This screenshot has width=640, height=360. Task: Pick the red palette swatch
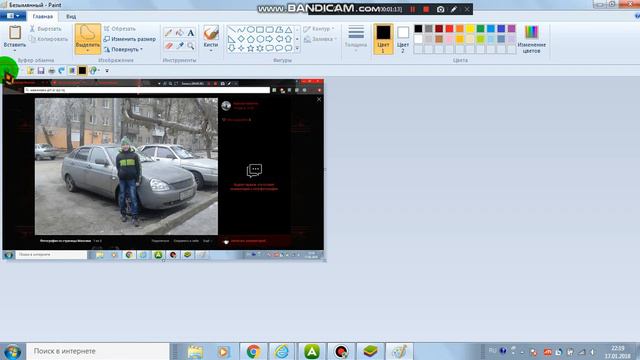point(449,29)
